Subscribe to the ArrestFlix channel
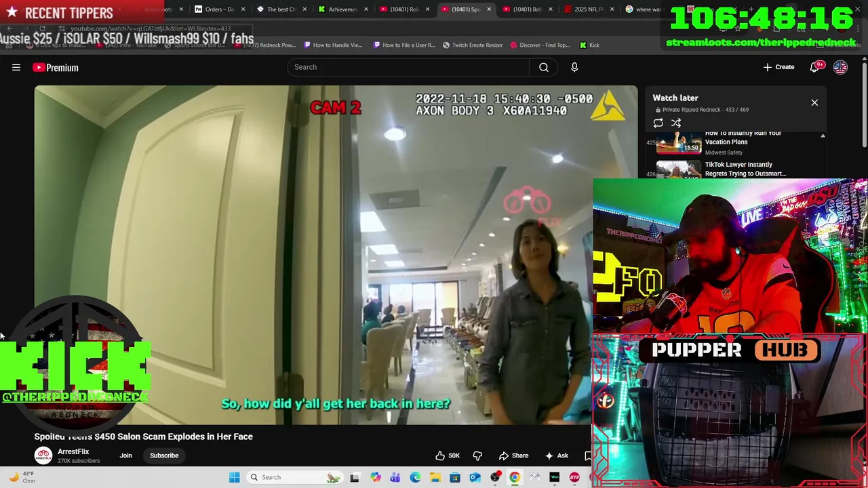Image resolution: width=868 pixels, height=488 pixels. point(164,455)
